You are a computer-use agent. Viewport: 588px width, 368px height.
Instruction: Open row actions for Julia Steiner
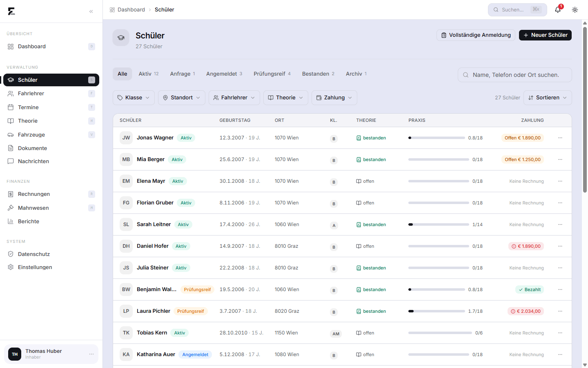(x=560, y=268)
